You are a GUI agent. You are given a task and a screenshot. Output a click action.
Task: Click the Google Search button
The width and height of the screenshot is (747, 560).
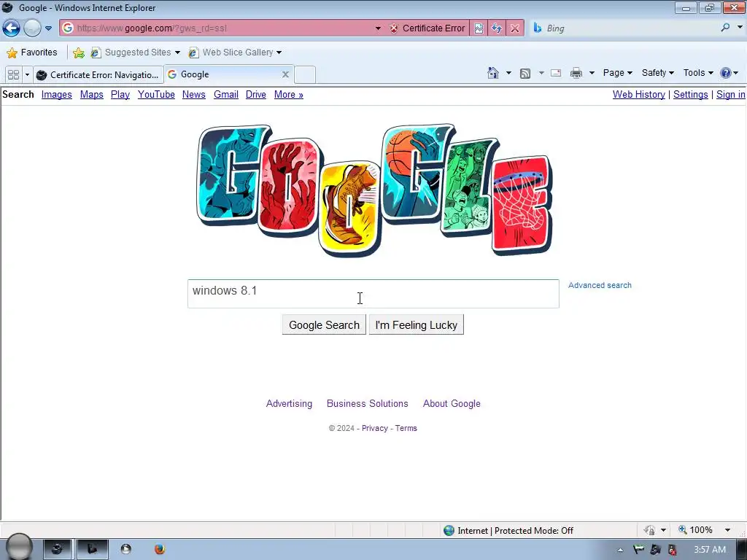[x=324, y=324]
